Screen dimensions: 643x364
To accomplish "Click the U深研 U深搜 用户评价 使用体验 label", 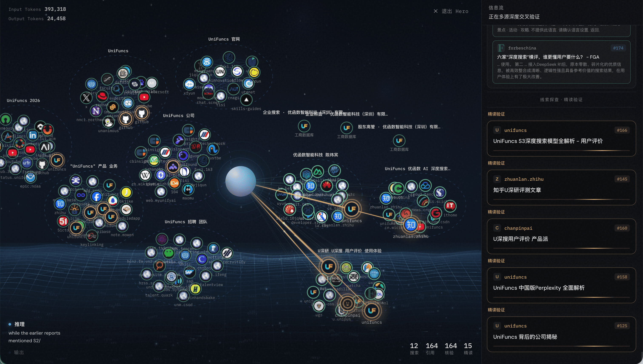I will click(x=350, y=251).
